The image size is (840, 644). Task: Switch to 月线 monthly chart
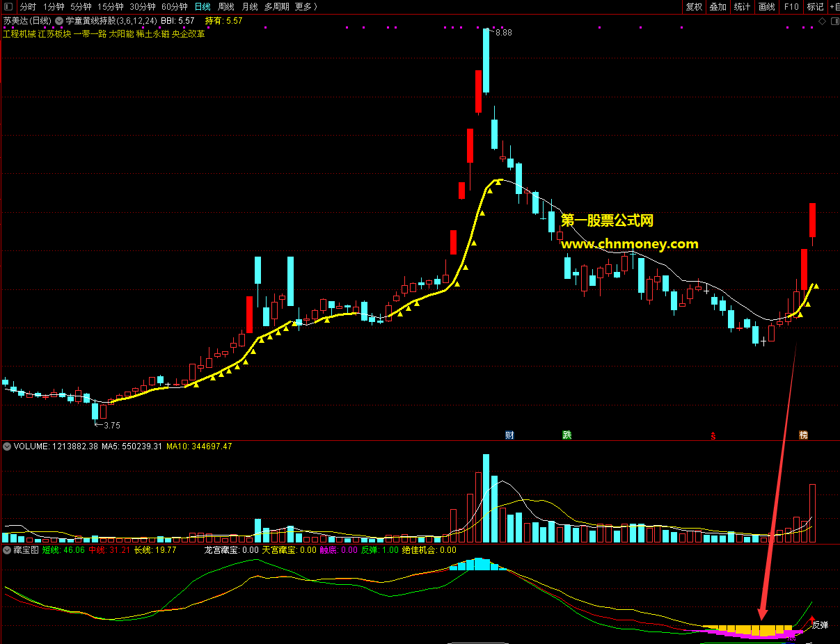(x=250, y=6)
